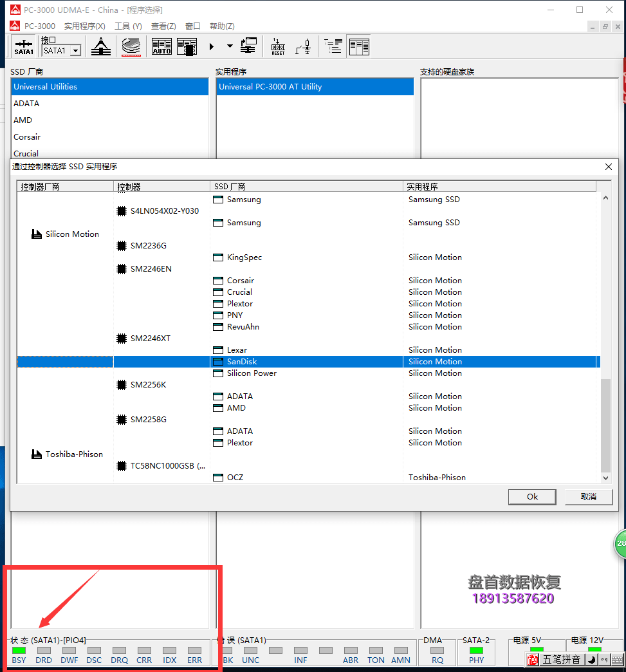
Task: Click the dialog list scroll down arrow
Action: click(x=605, y=478)
